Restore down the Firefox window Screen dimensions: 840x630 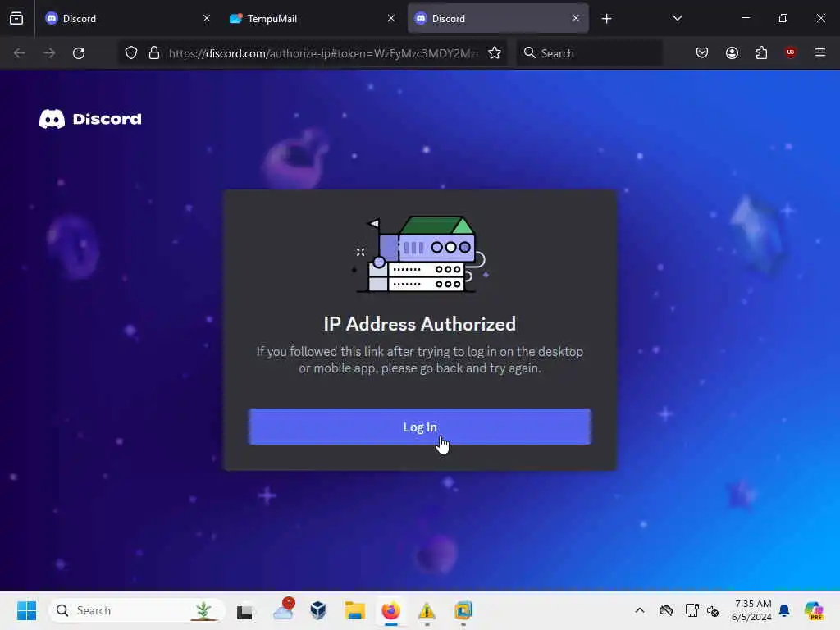coord(783,18)
